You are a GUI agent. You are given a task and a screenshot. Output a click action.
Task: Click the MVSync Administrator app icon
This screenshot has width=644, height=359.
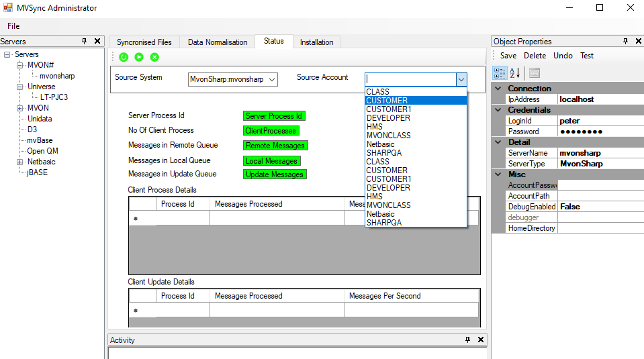pyautogui.click(x=8, y=7)
